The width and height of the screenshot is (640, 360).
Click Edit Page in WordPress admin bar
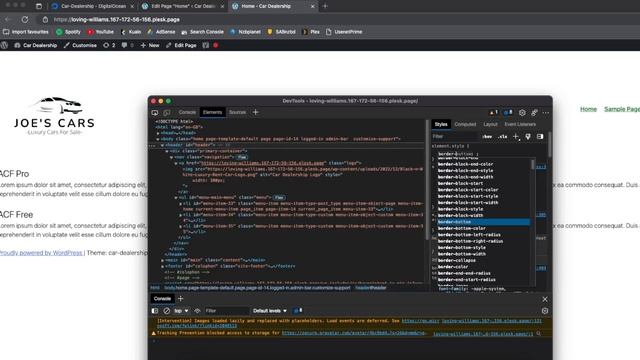[x=181, y=45]
